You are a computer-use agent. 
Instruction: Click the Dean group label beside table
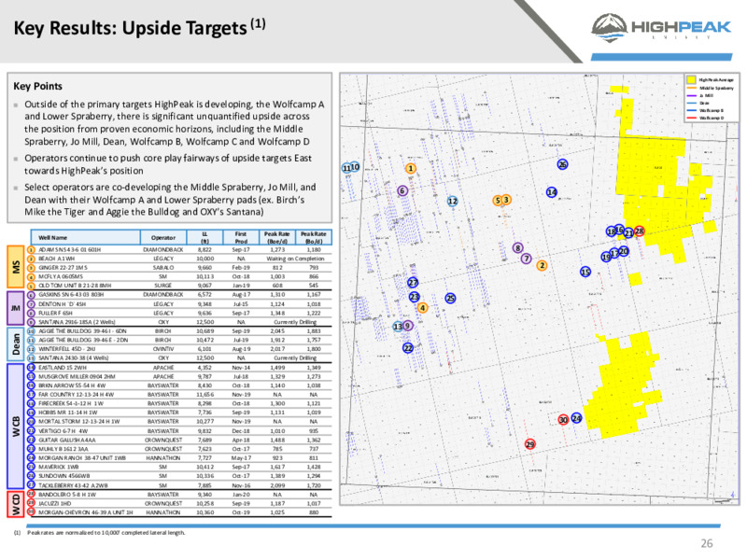click(x=16, y=343)
